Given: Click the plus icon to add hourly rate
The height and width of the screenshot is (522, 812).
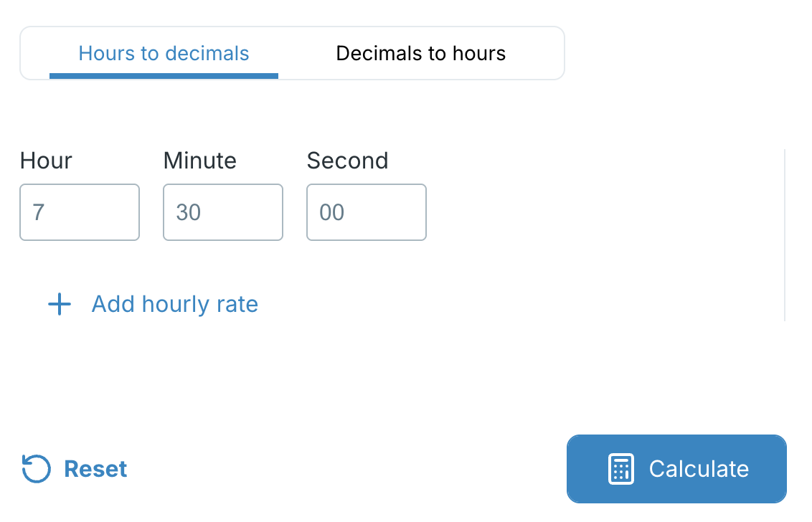Looking at the screenshot, I should coord(59,304).
